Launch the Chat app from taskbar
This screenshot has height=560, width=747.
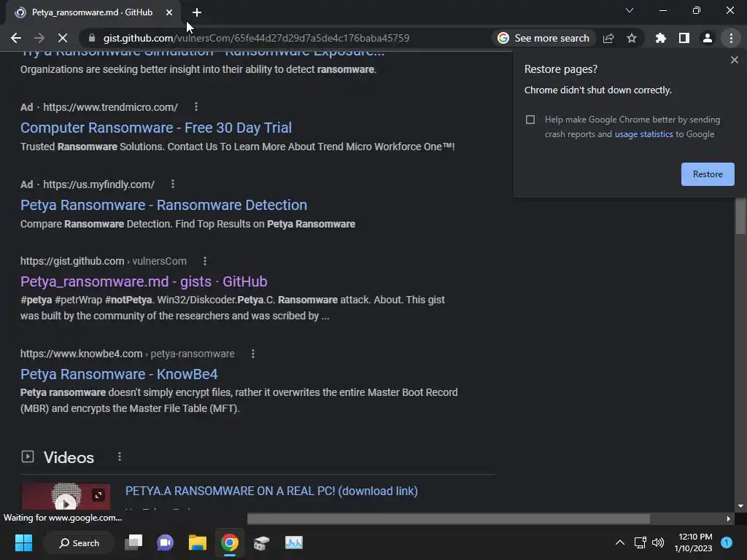point(166,542)
